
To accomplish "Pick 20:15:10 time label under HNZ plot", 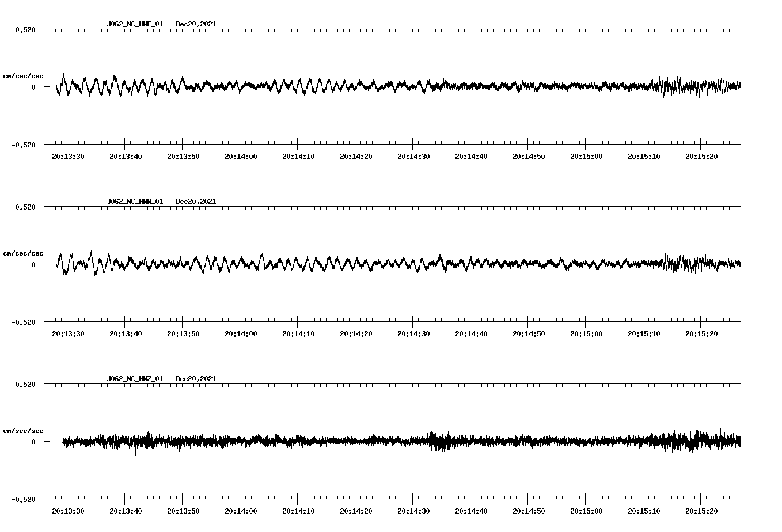I will [x=644, y=511].
